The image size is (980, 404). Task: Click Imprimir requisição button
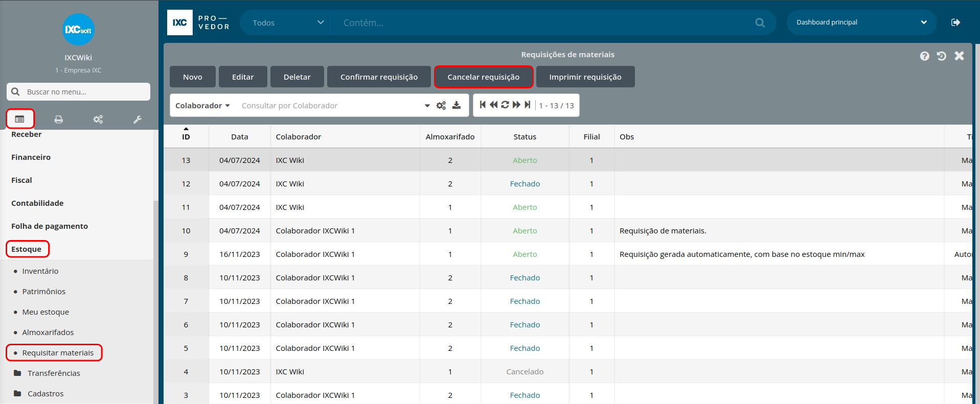(585, 77)
